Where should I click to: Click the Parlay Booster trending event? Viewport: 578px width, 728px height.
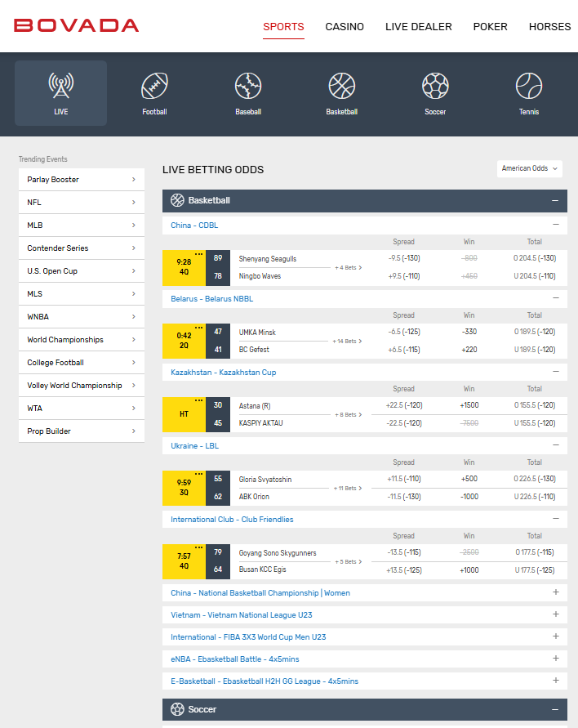[x=81, y=180]
